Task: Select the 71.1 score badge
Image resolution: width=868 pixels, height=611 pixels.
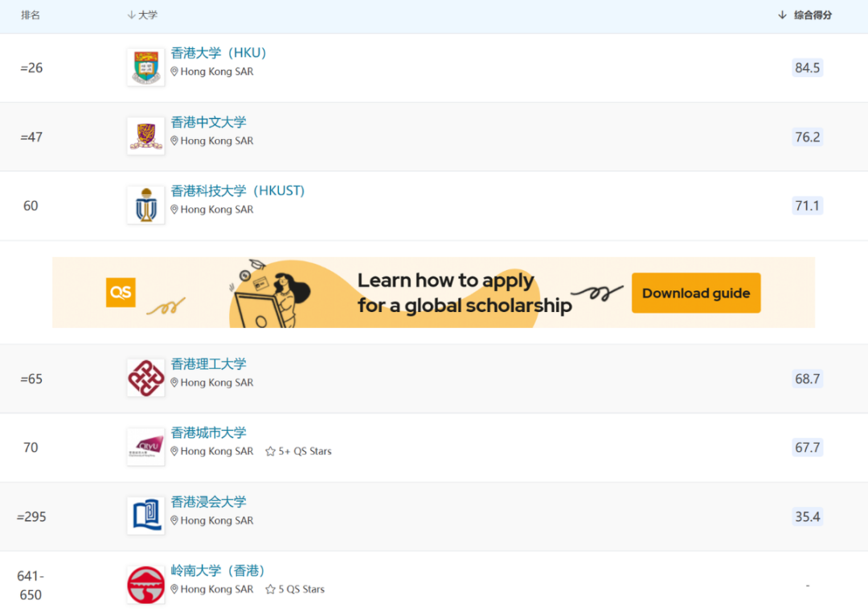Action: [807, 206]
